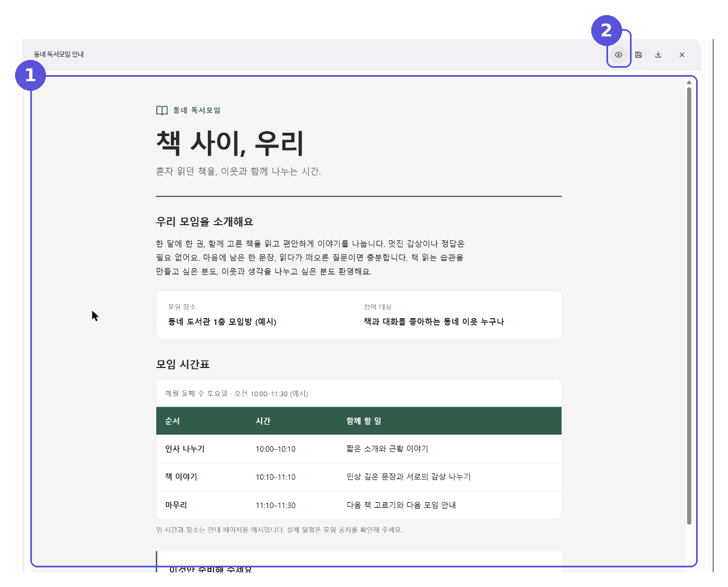The height and width of the screenshot is (587, 728).
Task: Click the save disk icon
Action: (638, 55)
